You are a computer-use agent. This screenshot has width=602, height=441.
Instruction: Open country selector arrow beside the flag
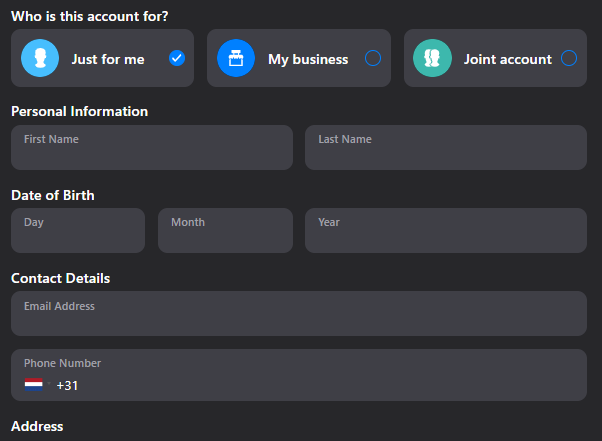(48, 385)
